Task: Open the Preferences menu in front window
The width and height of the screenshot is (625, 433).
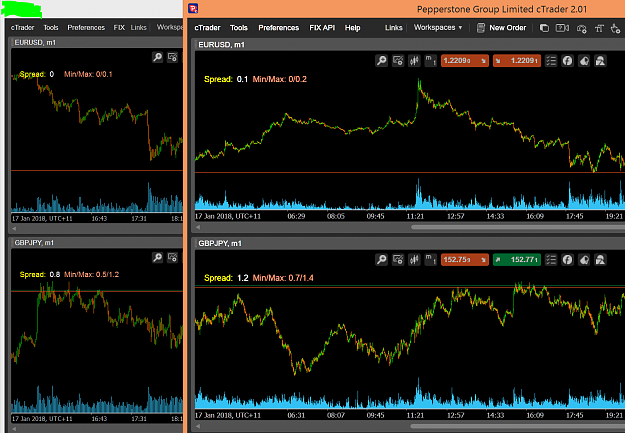Action: (x=279, y=28)
